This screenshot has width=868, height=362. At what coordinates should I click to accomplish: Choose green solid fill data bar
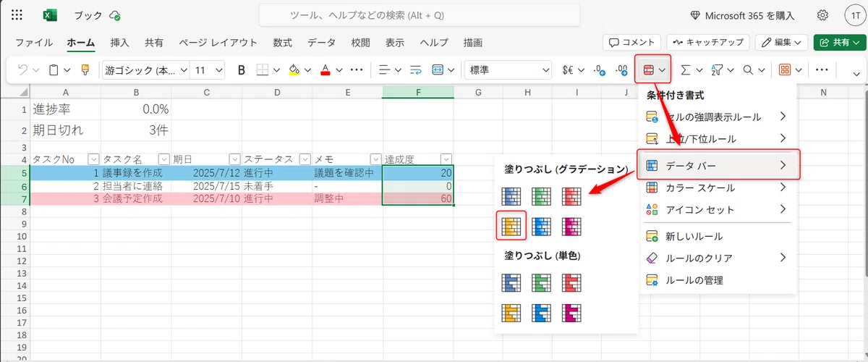pos(542,282)
